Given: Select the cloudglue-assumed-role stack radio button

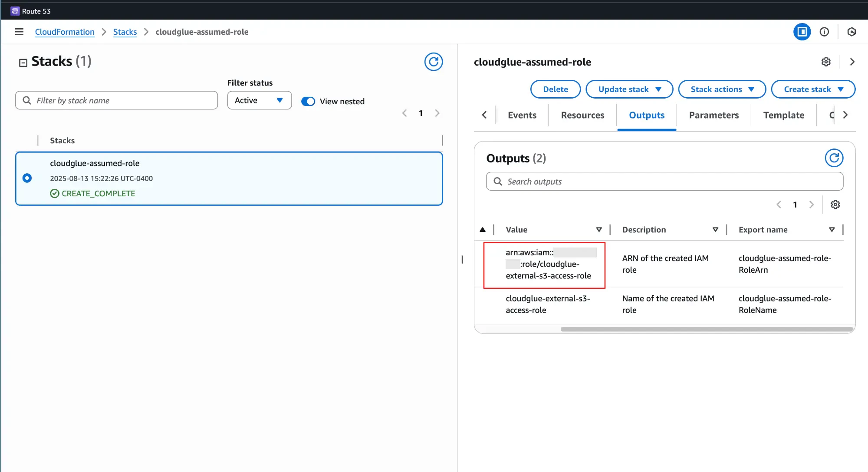Looking at the screenshot, I should [27, 178].
